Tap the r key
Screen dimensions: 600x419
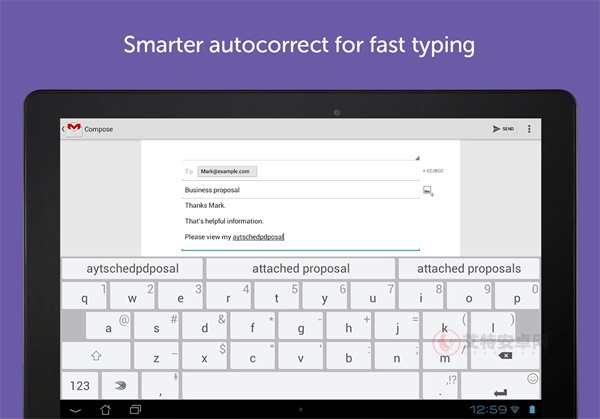click(228, 296)
